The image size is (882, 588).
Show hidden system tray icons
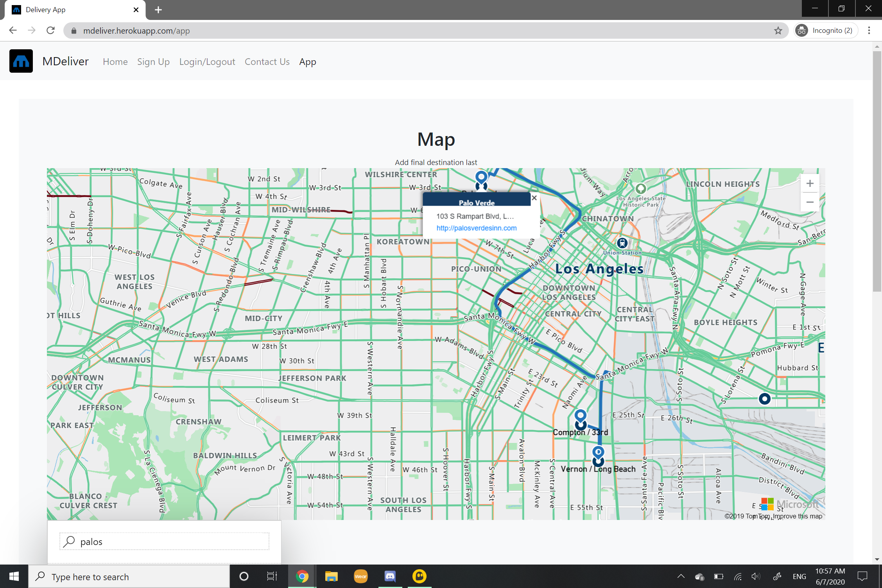point(681,576)
